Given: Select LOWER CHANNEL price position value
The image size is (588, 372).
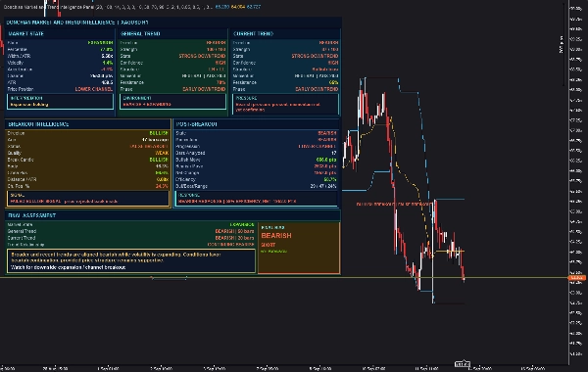Looking at the screenshot, I should pyautogui.click(x=94, y=89).
